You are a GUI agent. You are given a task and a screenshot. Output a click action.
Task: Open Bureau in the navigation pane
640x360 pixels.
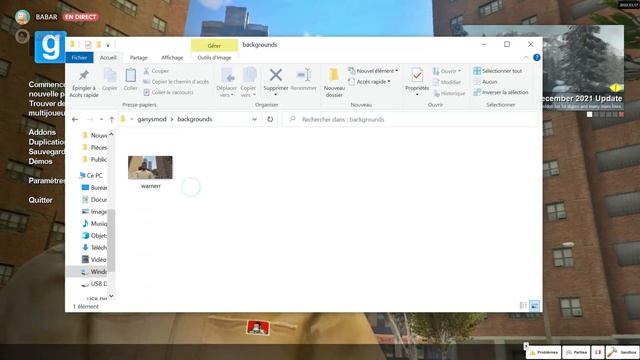(94, 188)
